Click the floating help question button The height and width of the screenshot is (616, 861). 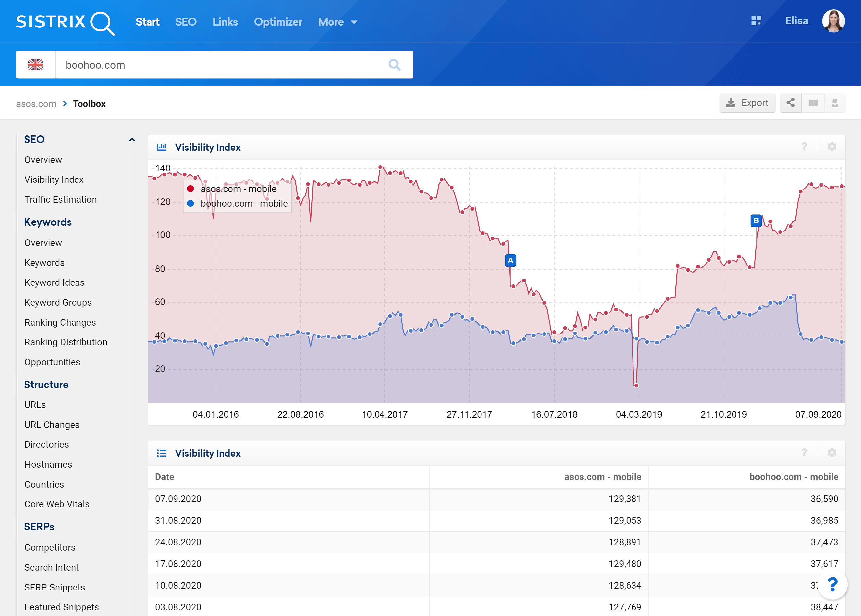coord(833,585)
